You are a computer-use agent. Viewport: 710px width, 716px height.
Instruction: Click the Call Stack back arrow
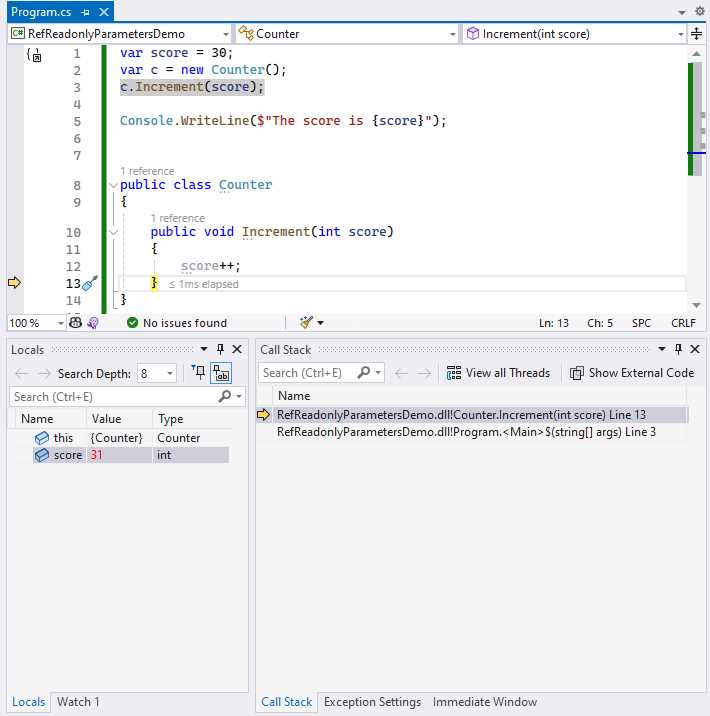tap(401, 374)
